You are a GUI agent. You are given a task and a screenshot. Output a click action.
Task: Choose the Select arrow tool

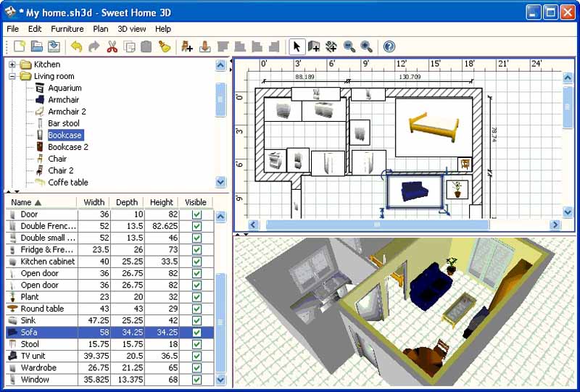[x=297, y=46]
